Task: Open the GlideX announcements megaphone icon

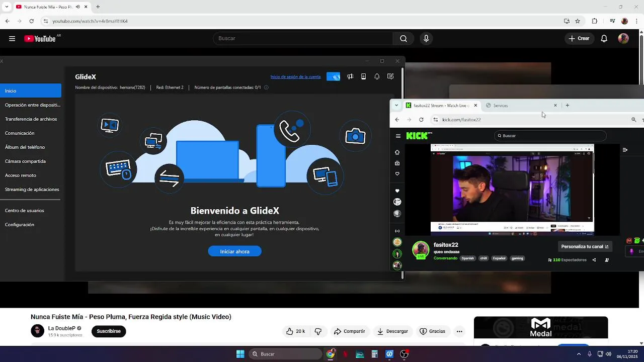Action: pos(350,76)
